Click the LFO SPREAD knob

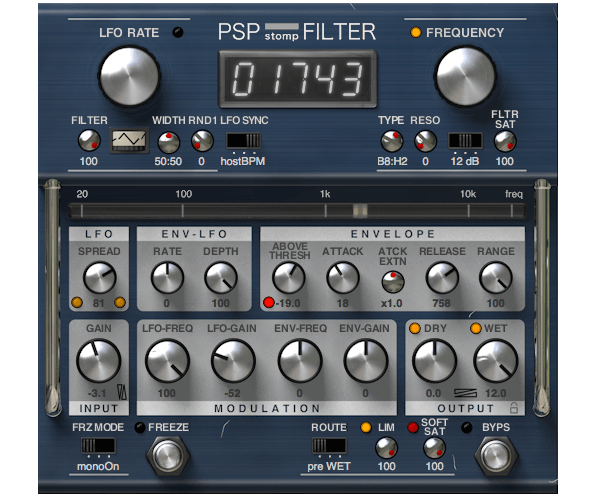click(99, 277)
